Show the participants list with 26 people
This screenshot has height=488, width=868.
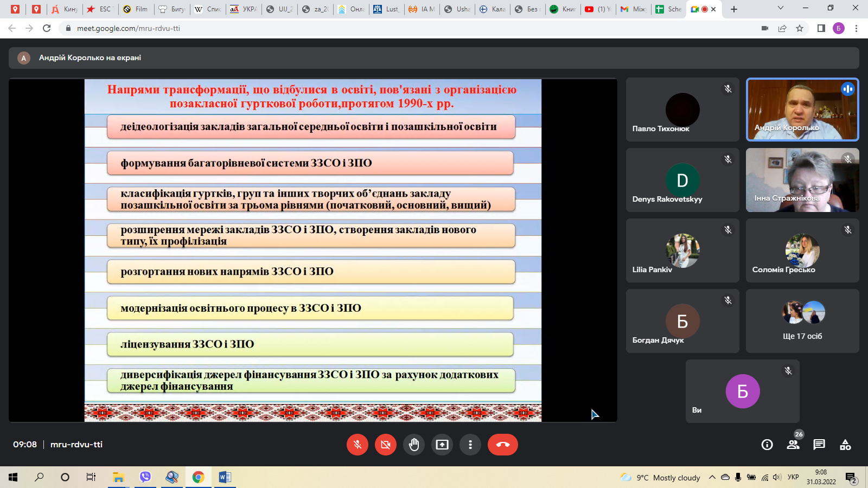[793, 445]
